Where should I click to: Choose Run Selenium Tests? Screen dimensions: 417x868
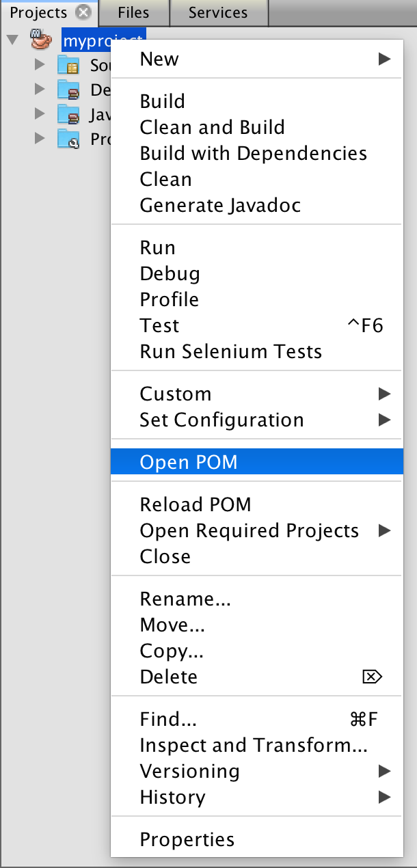[x=230, y=351]
